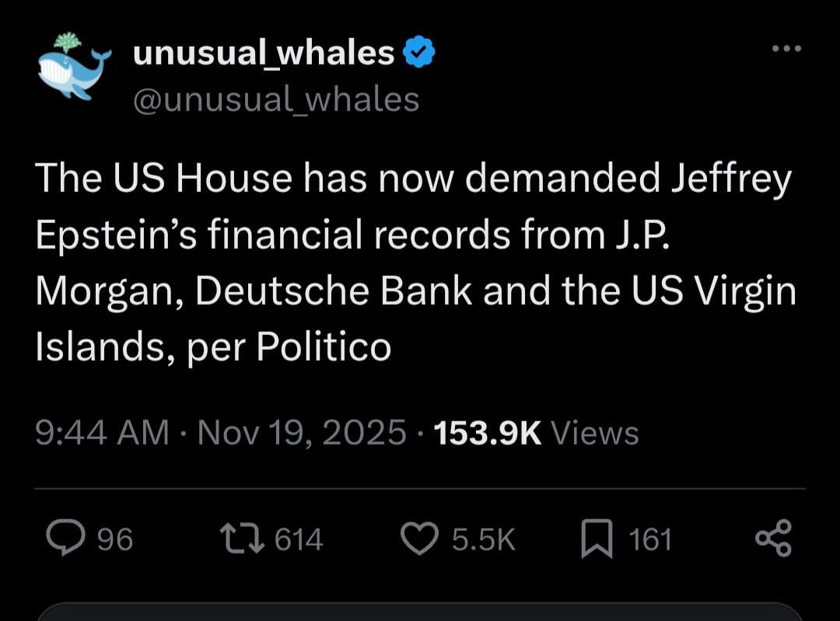Click the tweet text about Epstein's records
The height and width of the screenshot is (621, 840).
point(412,263)
